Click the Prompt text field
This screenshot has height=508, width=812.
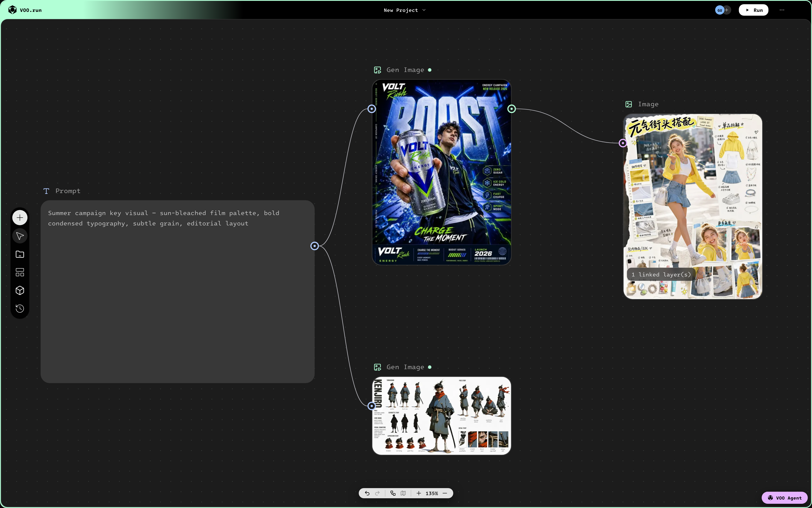[177, 292]
